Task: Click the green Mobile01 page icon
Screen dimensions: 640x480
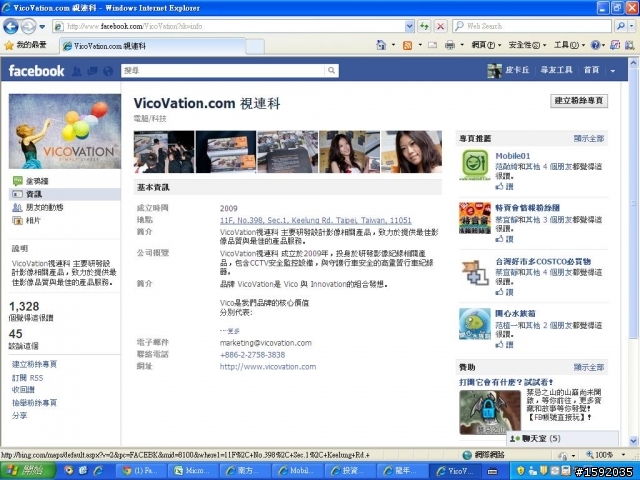Action: (475, 164)
